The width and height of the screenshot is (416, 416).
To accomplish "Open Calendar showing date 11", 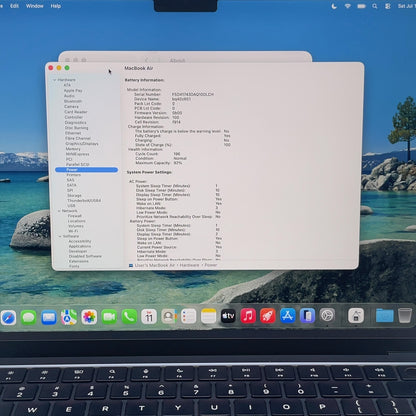I will 149,317.
